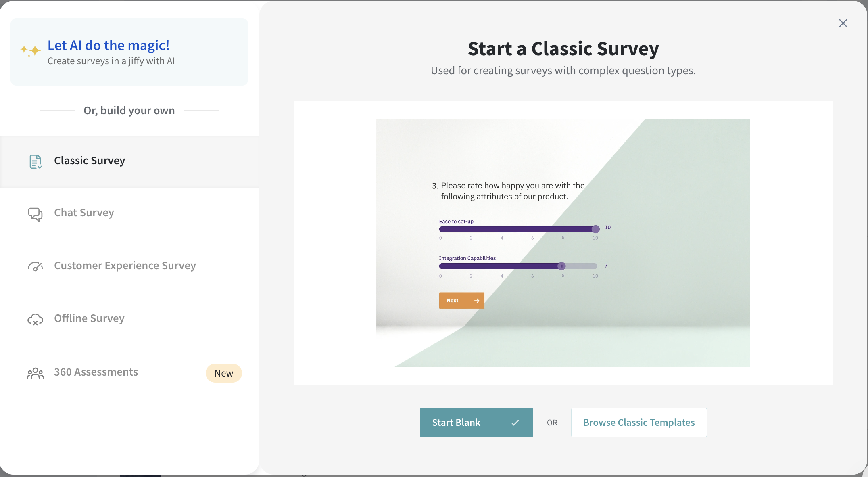Switch to the Offline Survey section
The height and width of the screenshot is (477, 868).
89,318
